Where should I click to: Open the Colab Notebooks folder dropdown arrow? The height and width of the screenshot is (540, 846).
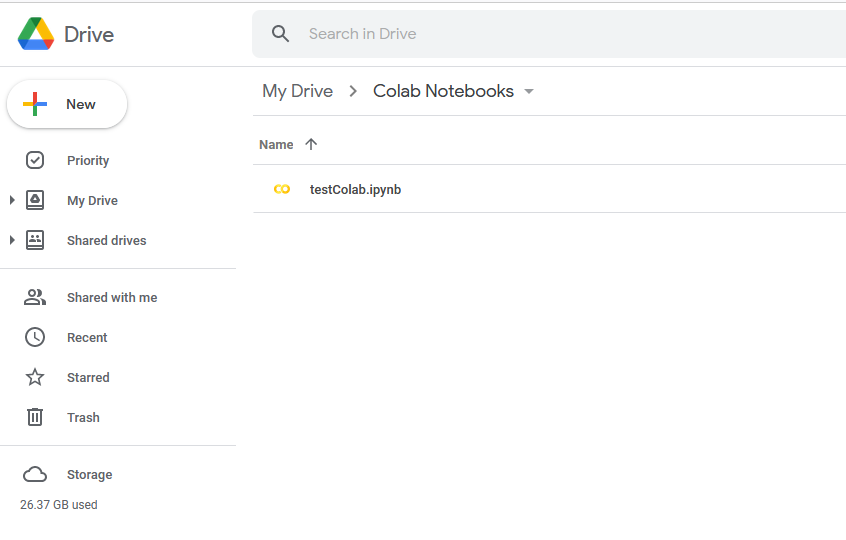(529, 92)
